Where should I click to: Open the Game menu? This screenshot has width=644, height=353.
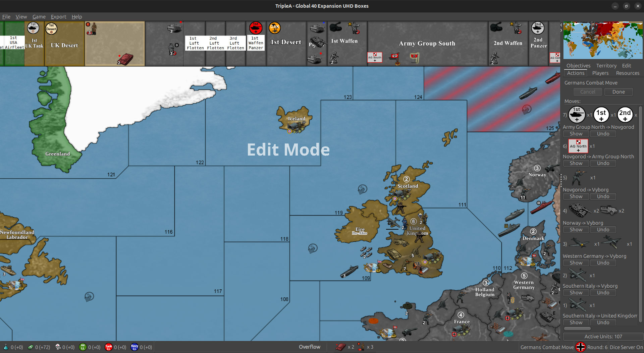(39, 17)
